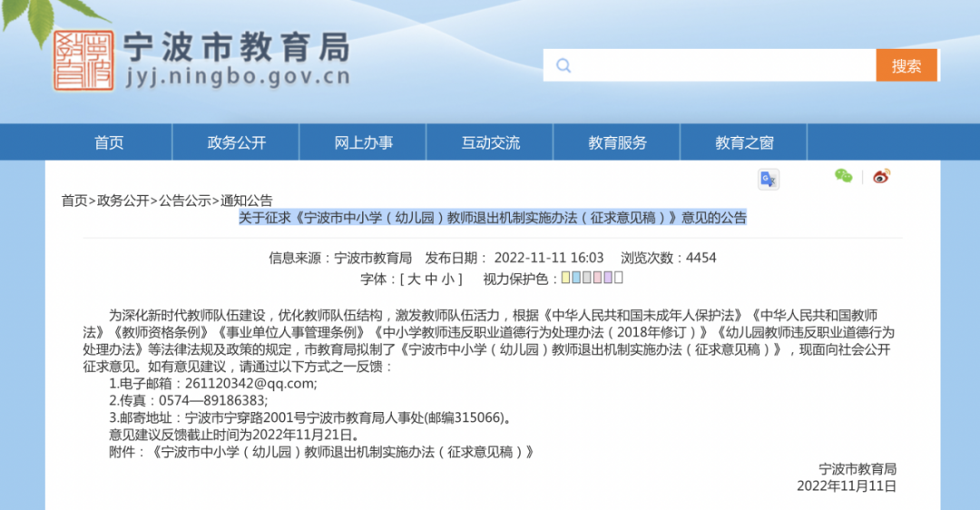980x510 pixels.
Task: Go to 通知公告 in the breadcrumb
Action: [x=246, y=201]
